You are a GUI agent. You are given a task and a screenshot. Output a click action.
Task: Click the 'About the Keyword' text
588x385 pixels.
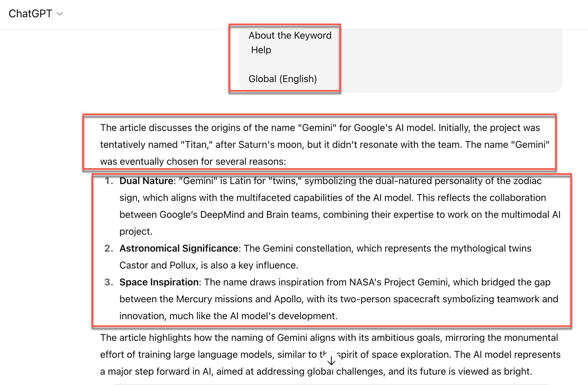290,36
